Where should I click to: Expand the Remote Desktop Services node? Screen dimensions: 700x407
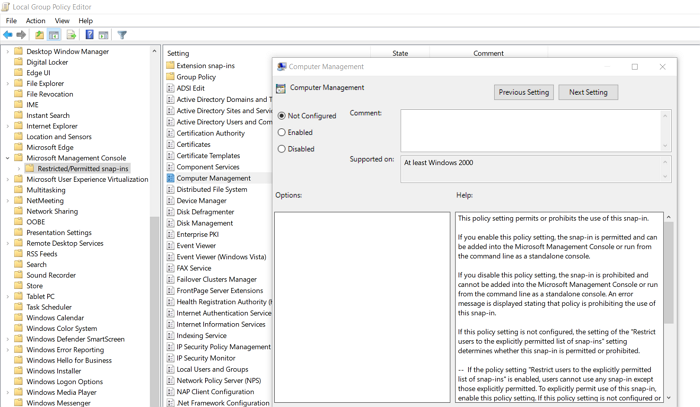pos(8,243)
